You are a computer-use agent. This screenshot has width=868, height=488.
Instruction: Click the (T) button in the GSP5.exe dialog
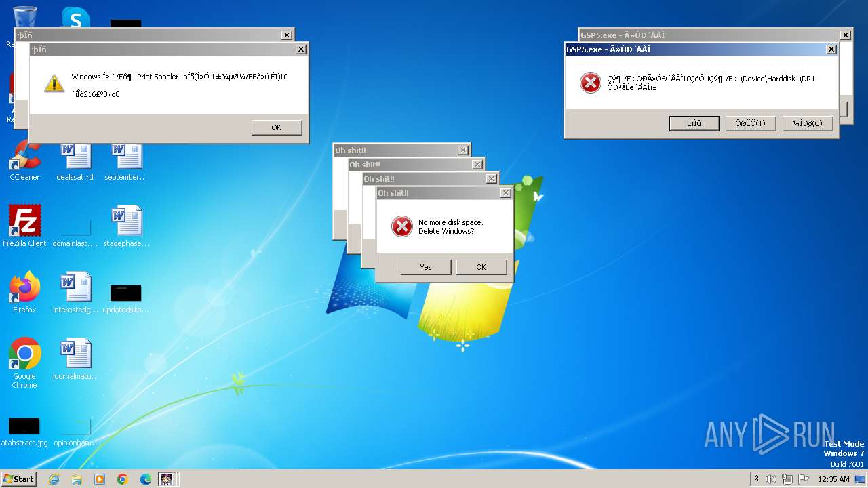(x=751, y=123)
